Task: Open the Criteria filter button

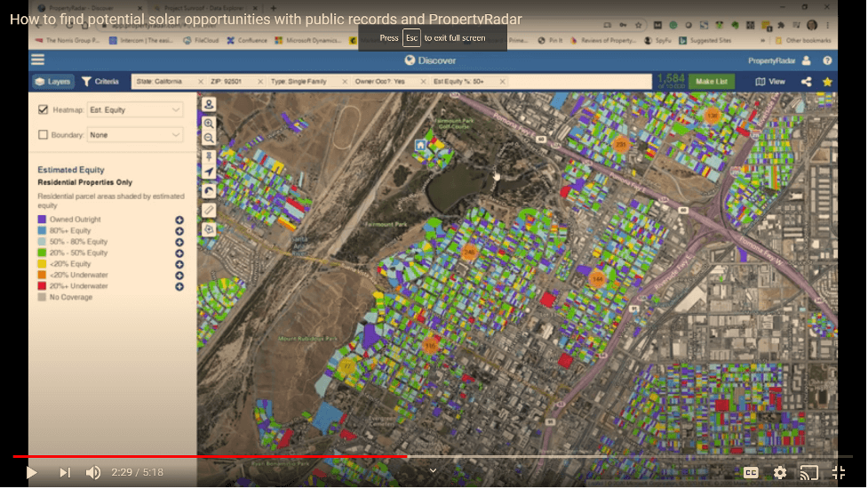Action: click(100, 82)
